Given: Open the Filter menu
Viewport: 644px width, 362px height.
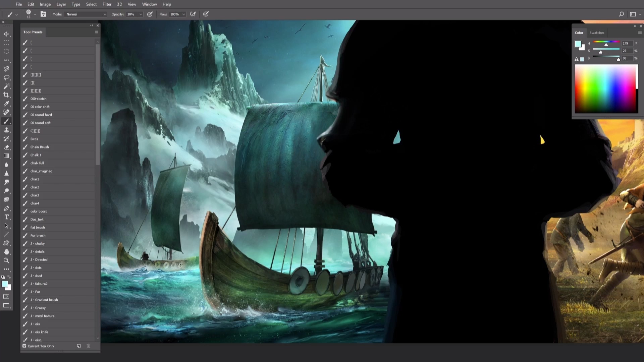Looking at the screenshot, I should click(107, 4).
